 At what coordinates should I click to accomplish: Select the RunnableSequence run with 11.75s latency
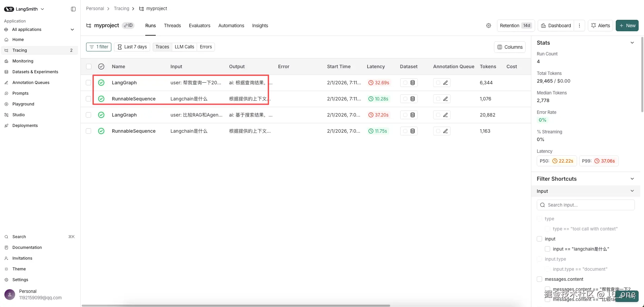tap(88, 131)
